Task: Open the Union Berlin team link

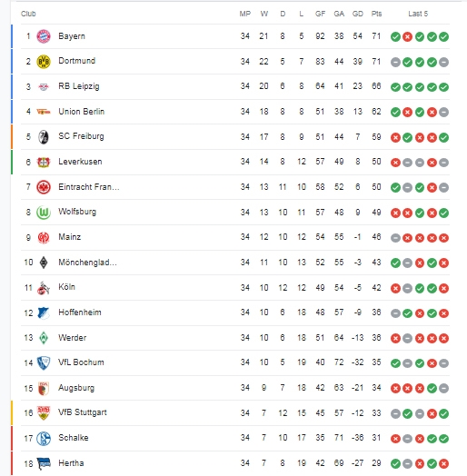Action: pos(82,112)
